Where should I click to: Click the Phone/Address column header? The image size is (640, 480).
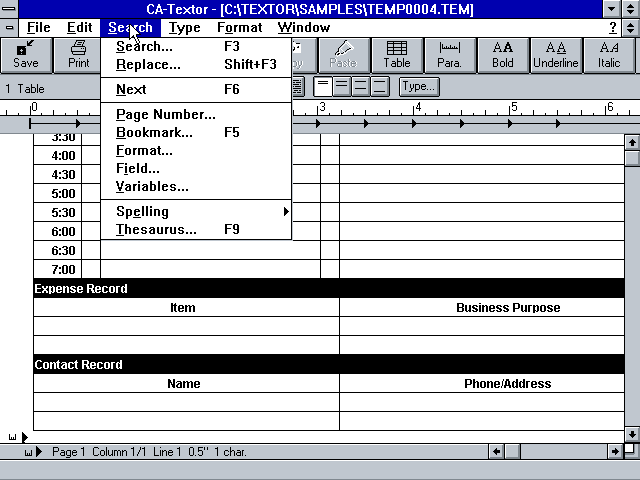[507, 384]
